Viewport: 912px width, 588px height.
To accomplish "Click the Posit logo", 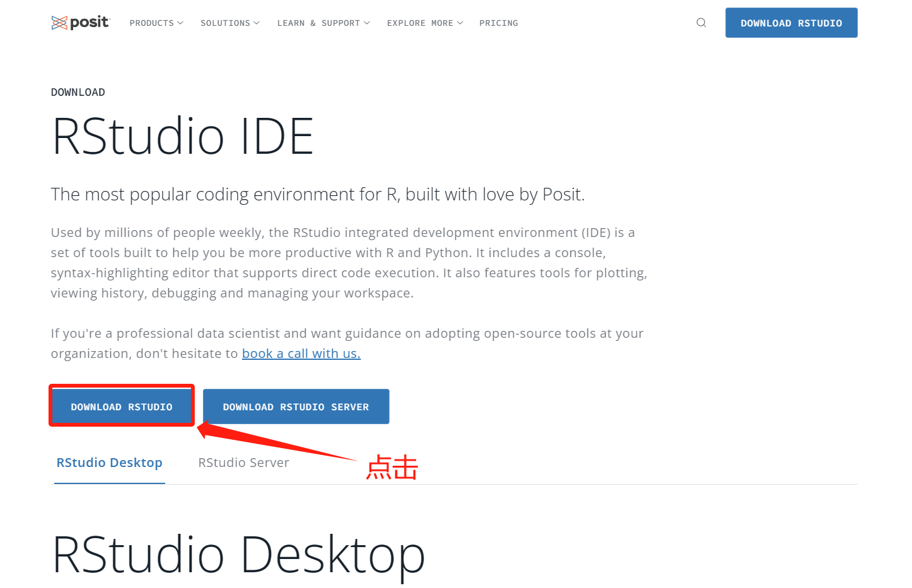I will [81, 23].
